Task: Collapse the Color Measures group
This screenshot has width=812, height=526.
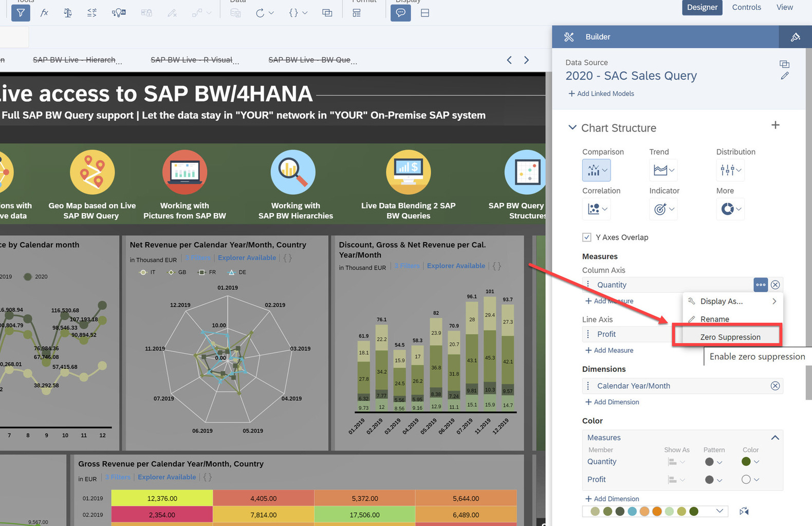Action: [x=775, y=438]
